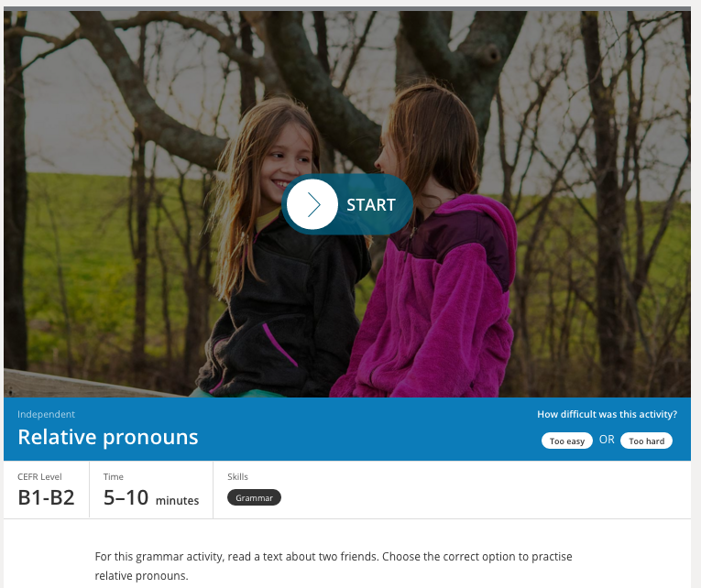The image size is (701, 588).
Task: Click the Relative pronouns heading
Action: pyautogui.click(x=108, y=437)
